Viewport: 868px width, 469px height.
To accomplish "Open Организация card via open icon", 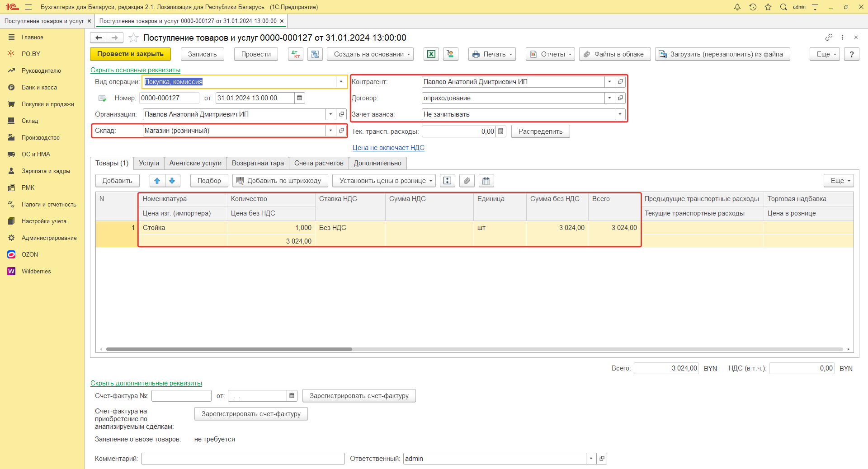I will [341, 114].
